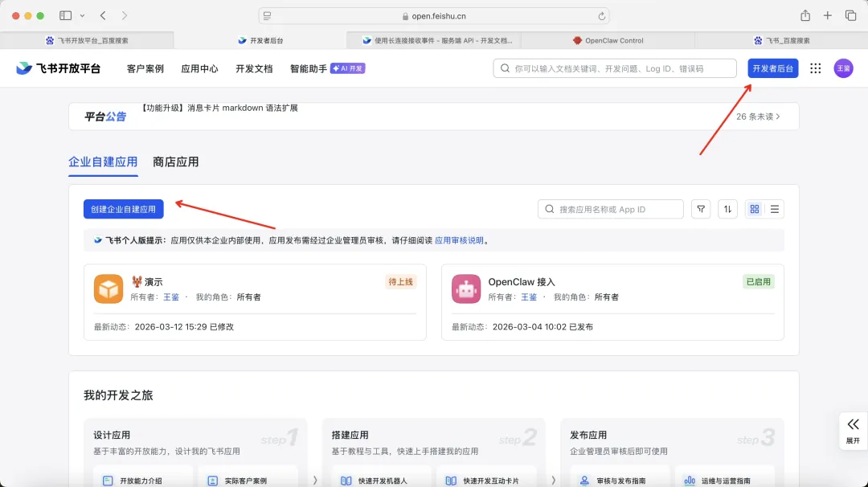Expand chevron after 设计应用 step
Screen dimensions: 868x487
point(315,481)
